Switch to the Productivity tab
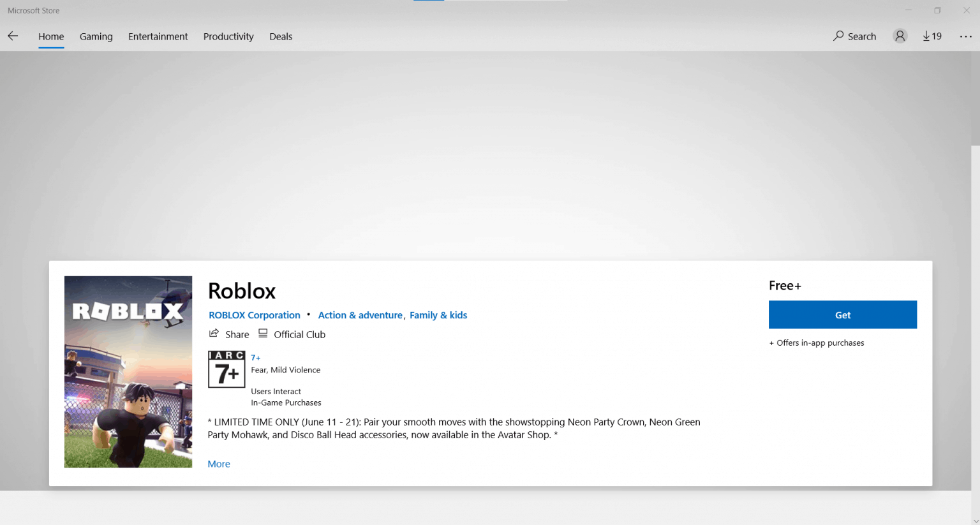980x525 pixels. [228, 36]
